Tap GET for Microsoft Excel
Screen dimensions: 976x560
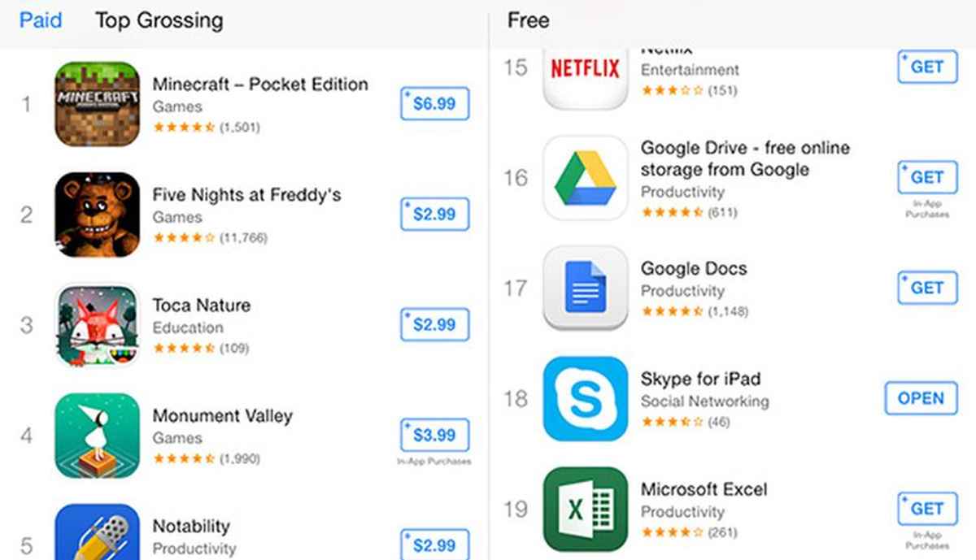926,508
